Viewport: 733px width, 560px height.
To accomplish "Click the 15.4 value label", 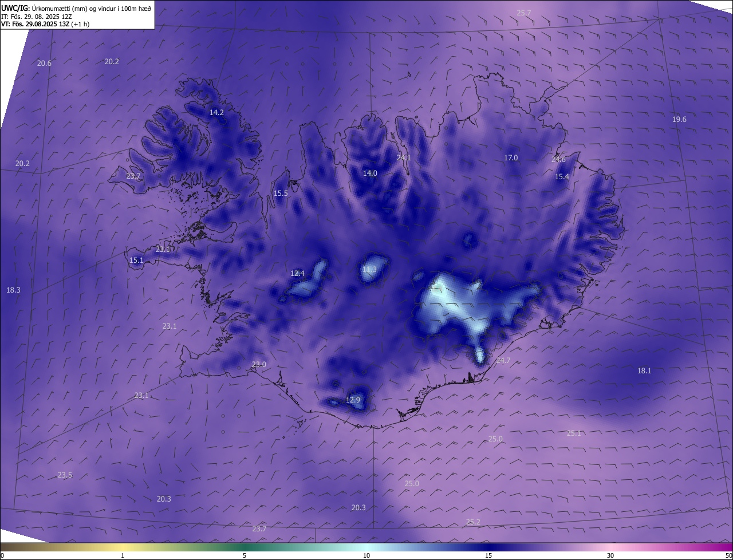I will (562, 176).
